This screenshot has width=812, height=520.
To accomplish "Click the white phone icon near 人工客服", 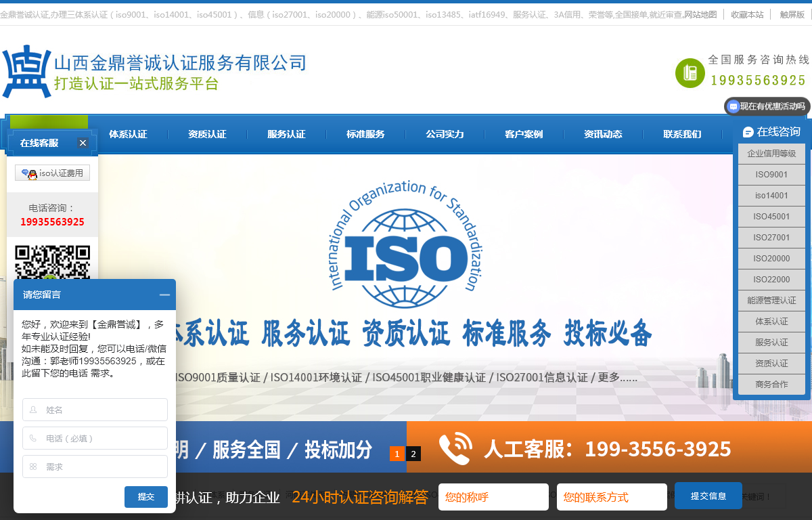I will pyautogui.click(x=455, y=449).
